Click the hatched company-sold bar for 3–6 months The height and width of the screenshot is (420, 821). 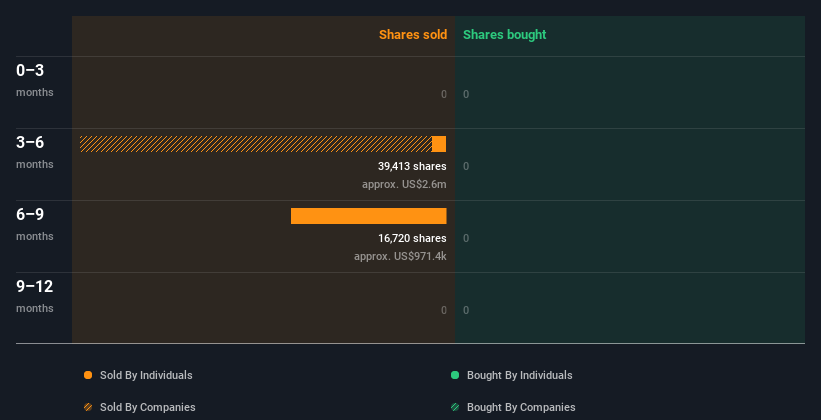(x=255, y=144)
